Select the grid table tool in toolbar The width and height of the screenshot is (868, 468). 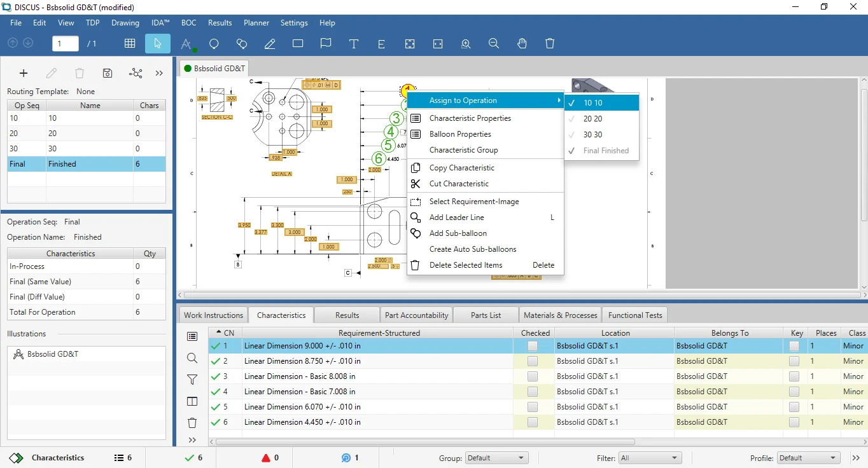130,43
